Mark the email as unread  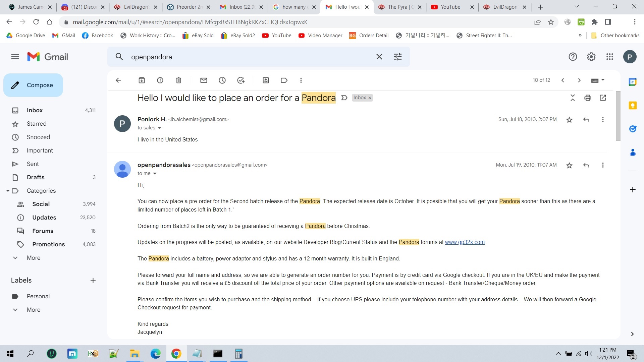tap(204, 80)
